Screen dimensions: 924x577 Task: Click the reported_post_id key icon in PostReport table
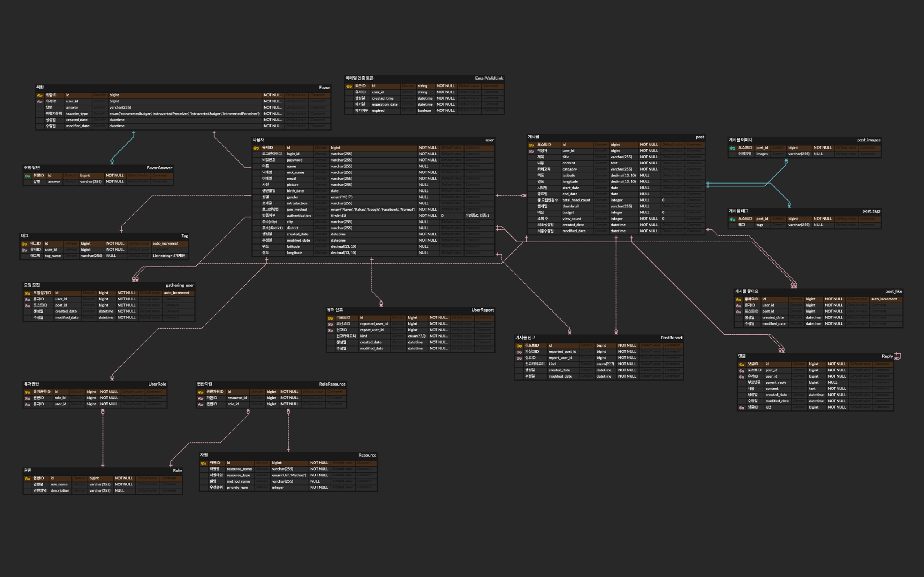(519, 352)
